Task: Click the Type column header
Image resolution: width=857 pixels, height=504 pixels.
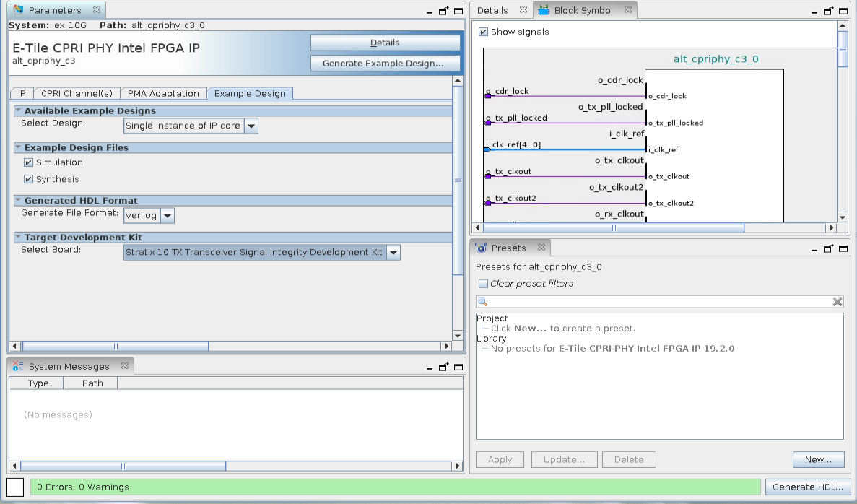Action: [x=38, y=383]
